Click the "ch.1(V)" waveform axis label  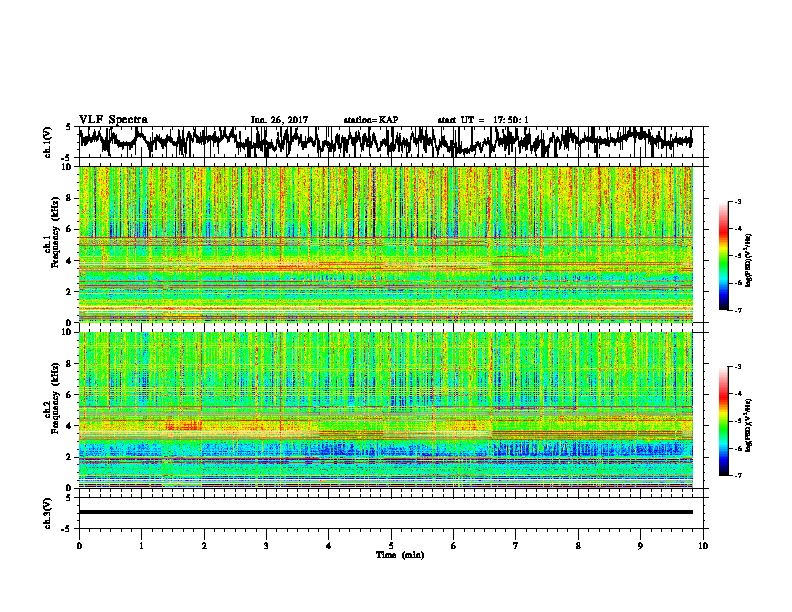point(48,142)
